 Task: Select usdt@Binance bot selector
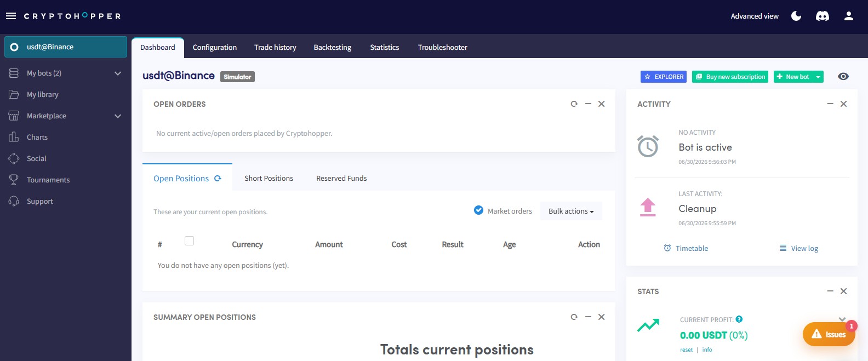[x=66, y=47]
